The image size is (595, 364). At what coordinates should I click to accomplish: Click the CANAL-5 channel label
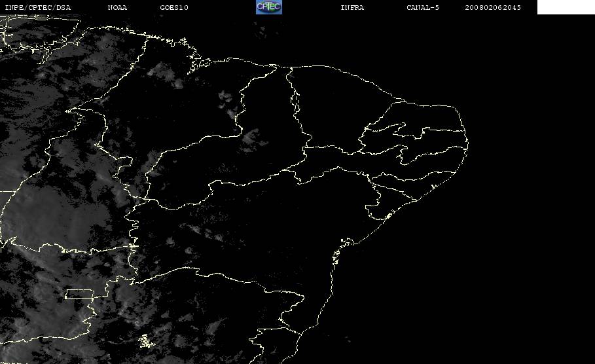[x=423, y=8]
